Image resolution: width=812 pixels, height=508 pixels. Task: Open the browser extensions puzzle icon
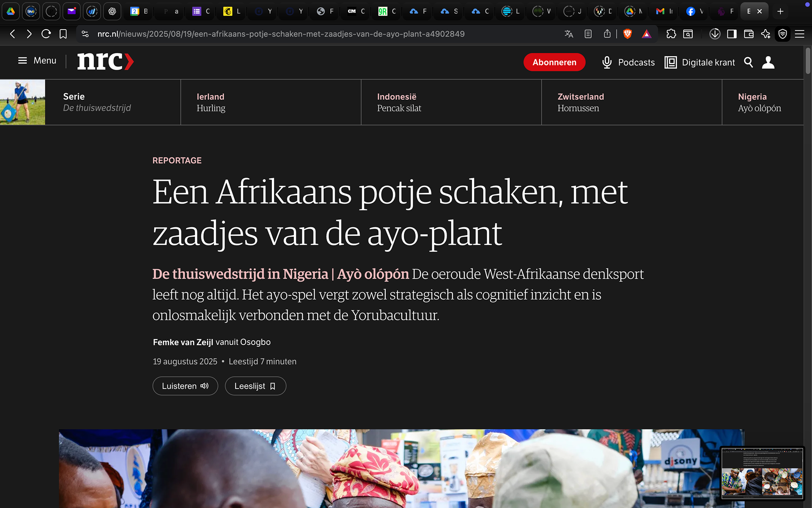click(x=671, y=34)
